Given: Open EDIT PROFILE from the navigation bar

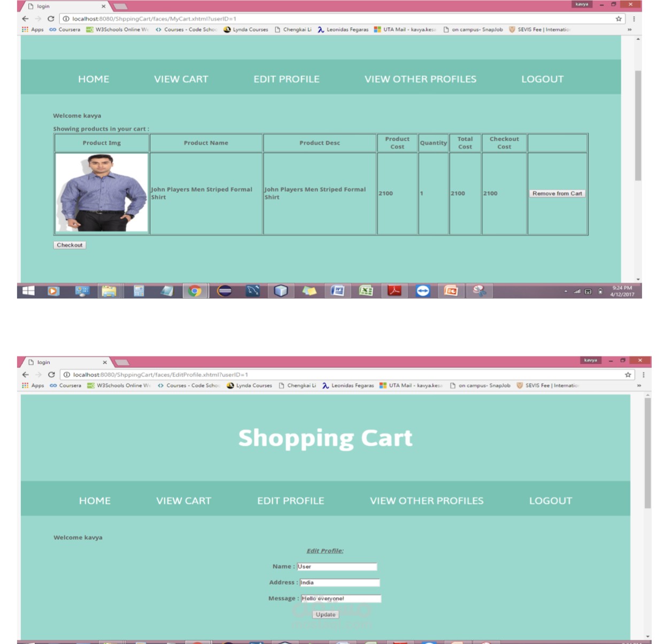Looking at the screenshot, I should pos(287,79).
